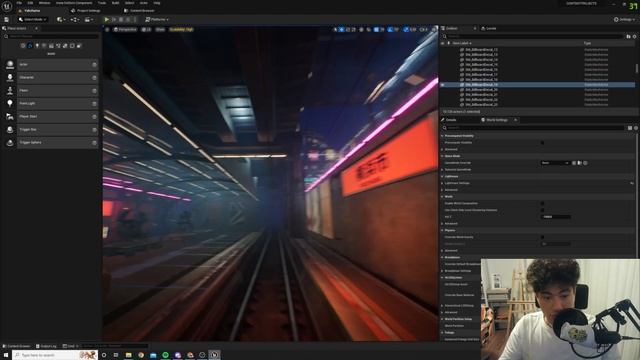Select the translate gizmo icon in viewport

pyautogui.click(x=342, y=29)
